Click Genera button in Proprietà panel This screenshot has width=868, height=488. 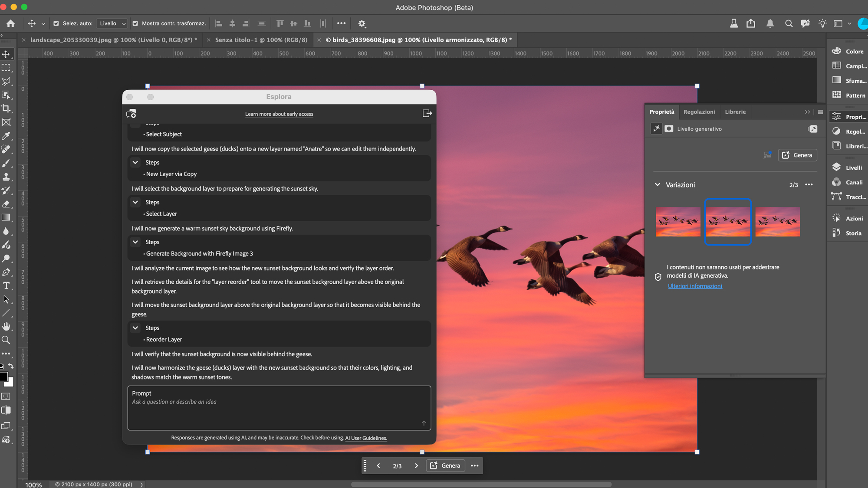(797, 155)
